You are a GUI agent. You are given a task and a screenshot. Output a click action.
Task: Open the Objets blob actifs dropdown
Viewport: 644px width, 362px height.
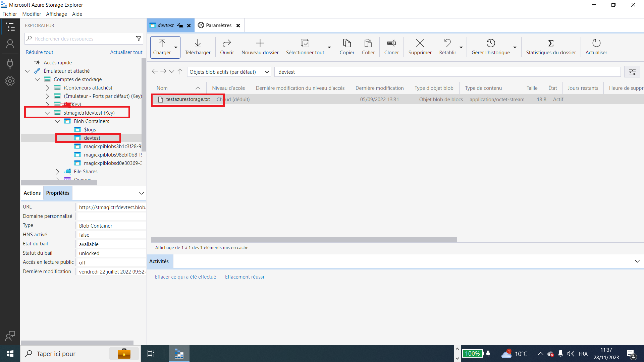pos(229,71)
